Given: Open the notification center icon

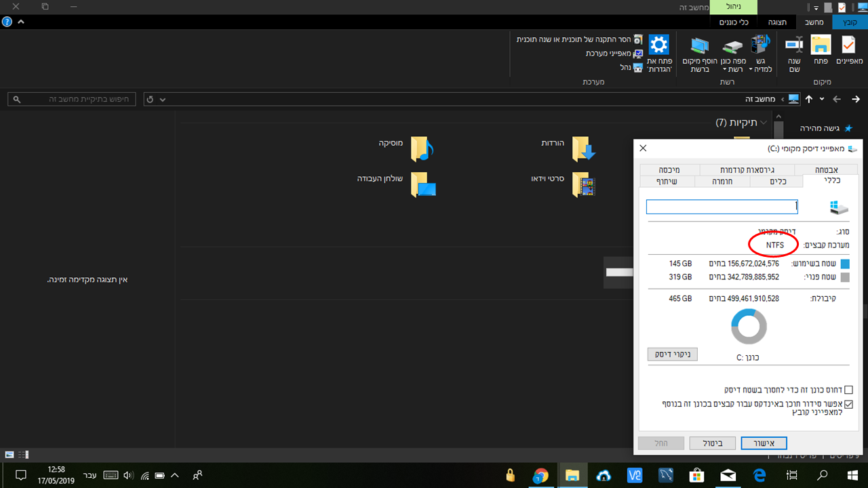Looking at the screenshot, I should click(x=20, y=475).
